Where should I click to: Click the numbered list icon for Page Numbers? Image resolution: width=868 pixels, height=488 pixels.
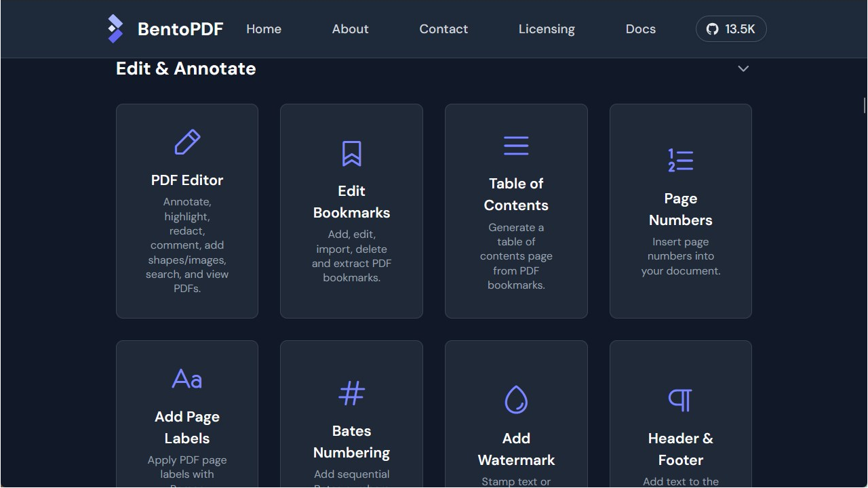coord(680,161)
